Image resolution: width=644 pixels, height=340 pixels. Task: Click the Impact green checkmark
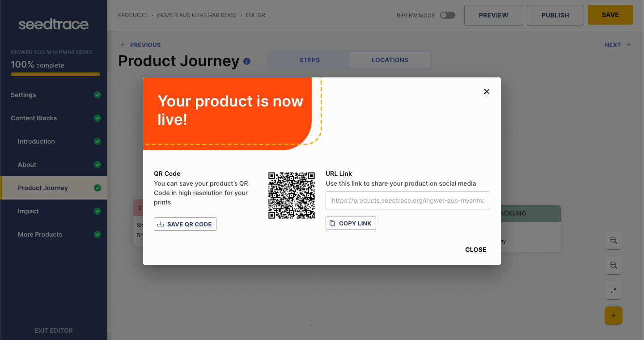pyautogui.click(x=97, y=211)
